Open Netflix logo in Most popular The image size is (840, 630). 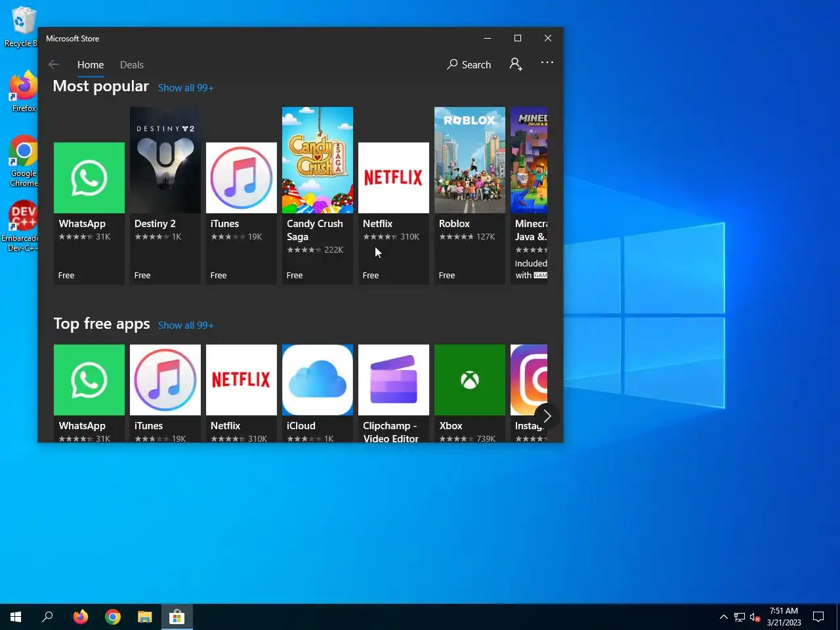click(x=394, y=178)
